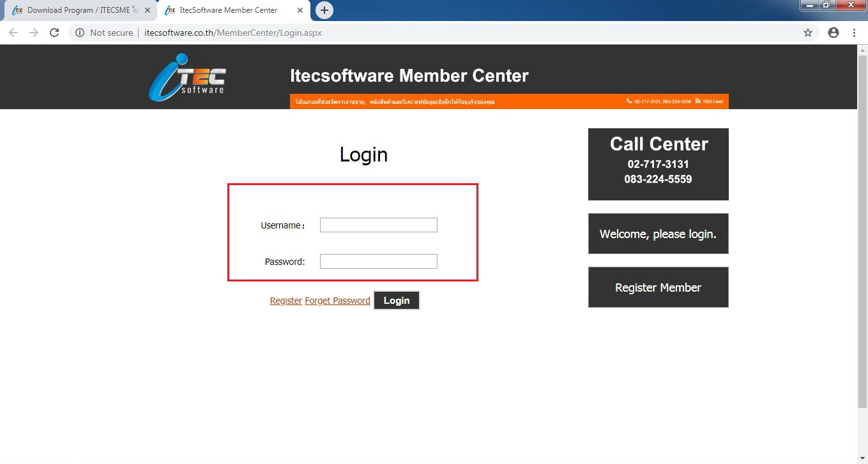Viewport: 868px width, 464px height.
Task: Click the Login page heading
Action: (x=363, y=154)
